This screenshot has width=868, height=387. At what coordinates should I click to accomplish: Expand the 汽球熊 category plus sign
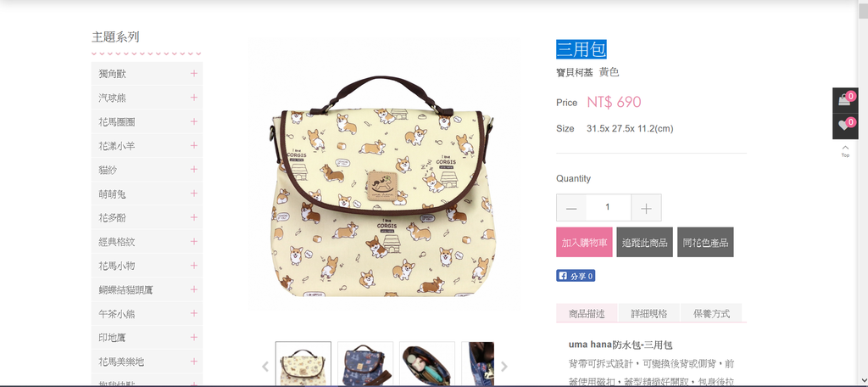[x=194, y=98]
